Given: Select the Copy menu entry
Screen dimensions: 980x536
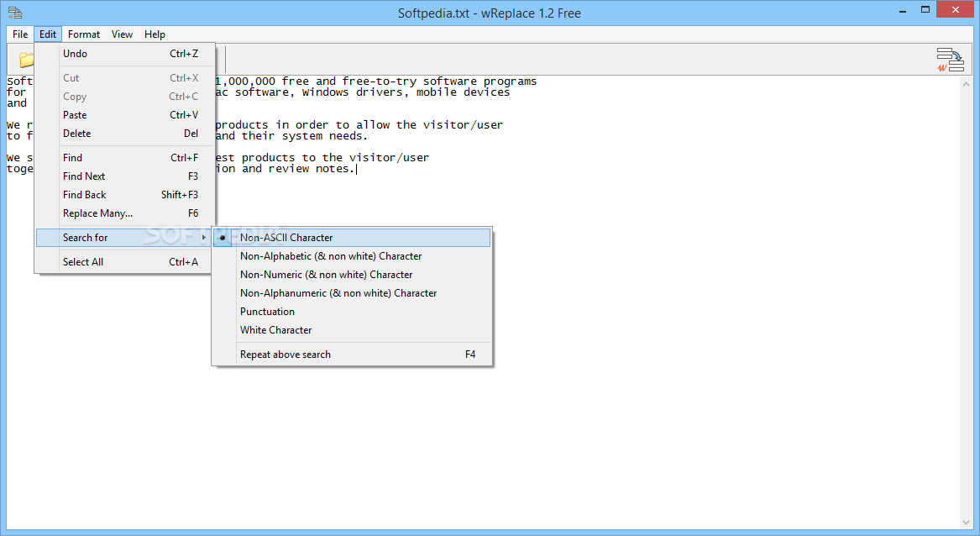Looking at the screenshot, I should coord(125,97).
